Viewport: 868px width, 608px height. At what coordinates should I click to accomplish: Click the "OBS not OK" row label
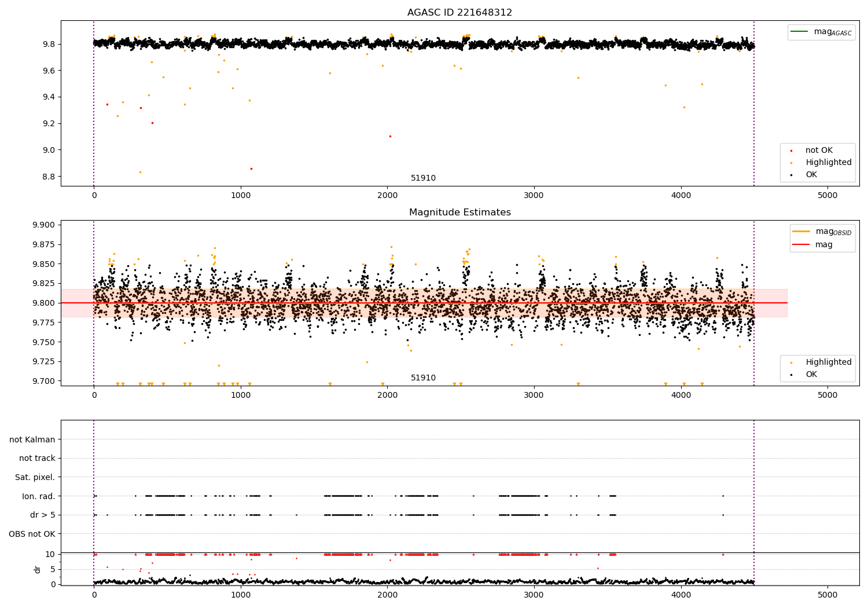32,534
